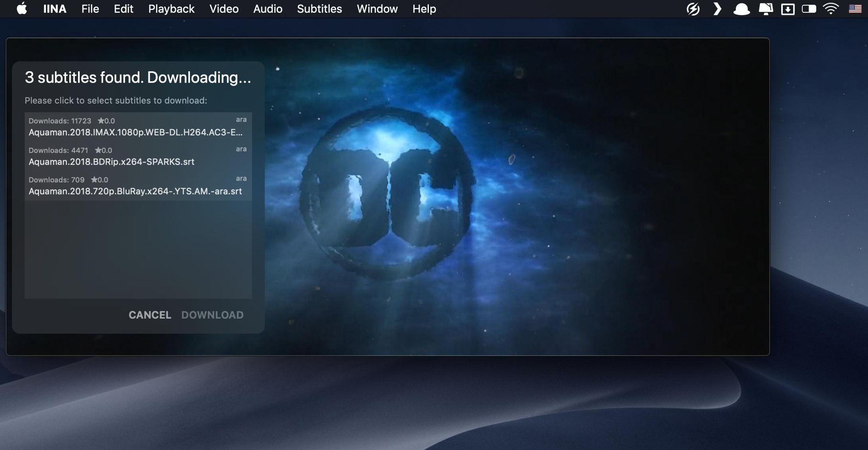Click the "3 subtitles found. Downloading..." heading

138,78
